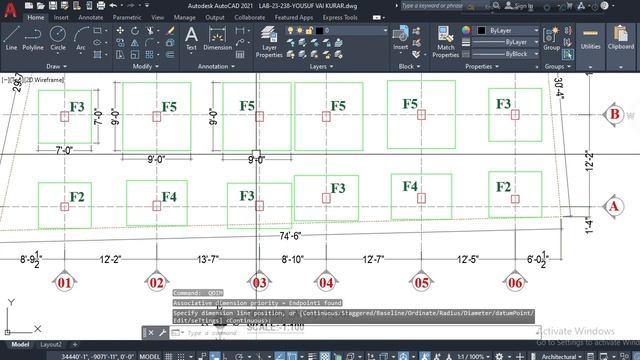Activate the Stretch tool
Screen dimensions: 640x360
coord(120,54)
